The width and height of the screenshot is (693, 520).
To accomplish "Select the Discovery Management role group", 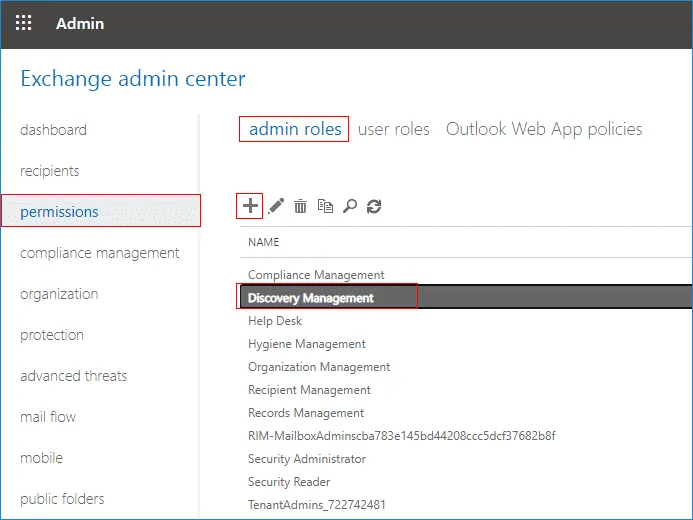I will [466, 298].
